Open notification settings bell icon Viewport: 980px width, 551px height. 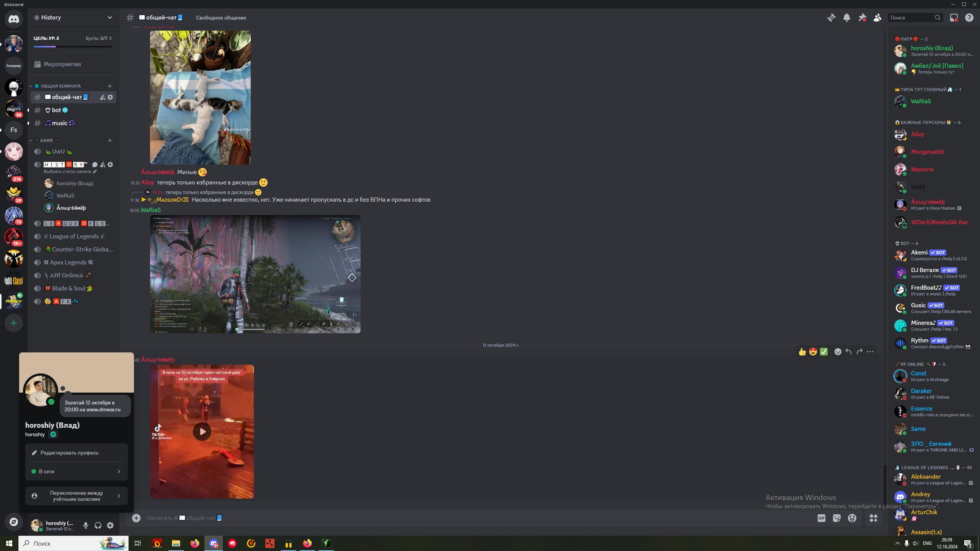[846, 18]
